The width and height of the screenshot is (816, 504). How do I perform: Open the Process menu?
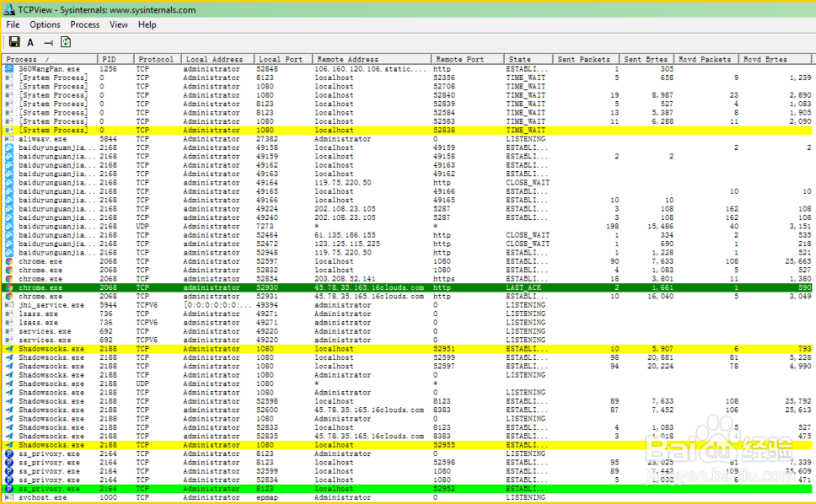[85, 24]
